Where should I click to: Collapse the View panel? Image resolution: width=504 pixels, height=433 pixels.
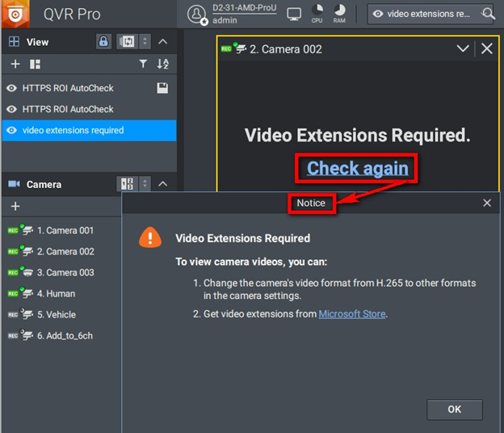[x=162, y=41]
